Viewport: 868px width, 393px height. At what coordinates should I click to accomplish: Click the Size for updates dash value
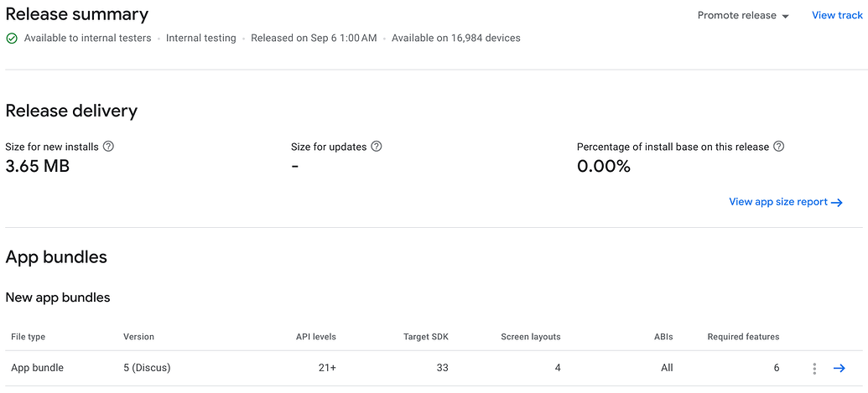(x=295, y=167)
